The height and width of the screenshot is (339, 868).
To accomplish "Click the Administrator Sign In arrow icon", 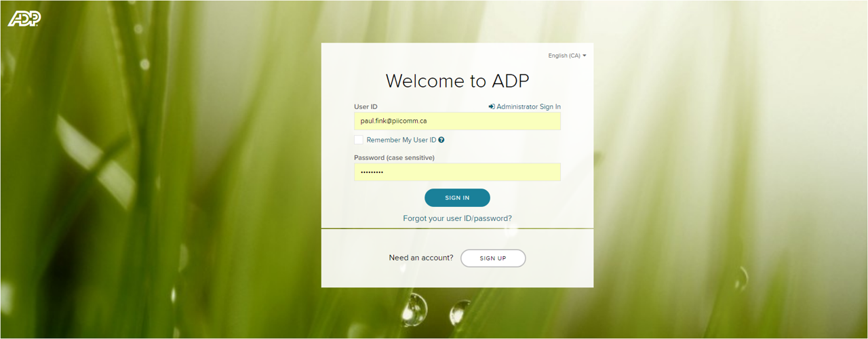I will click(492, 107).
